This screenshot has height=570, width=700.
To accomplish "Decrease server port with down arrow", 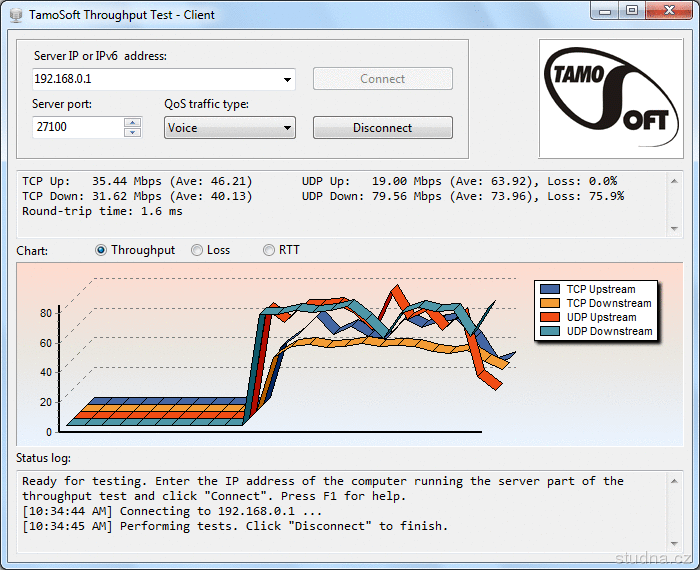I will pos(133,132).
